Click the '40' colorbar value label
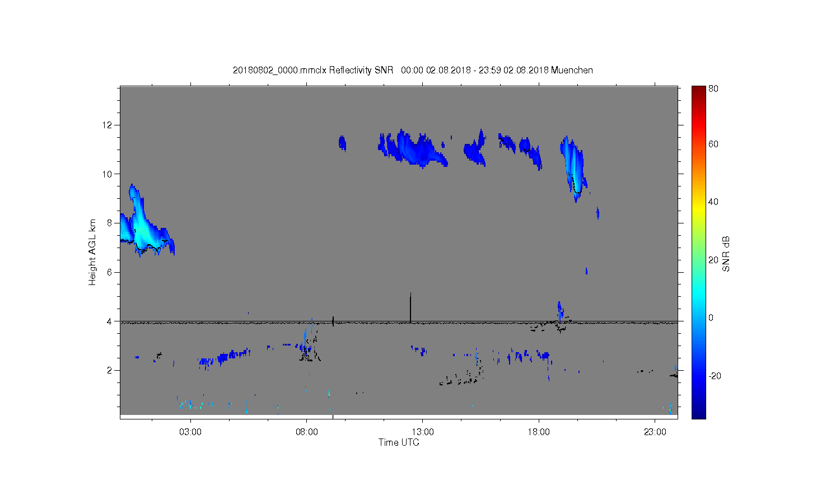This screenshot has height=504, width=840. coord(713,202)
